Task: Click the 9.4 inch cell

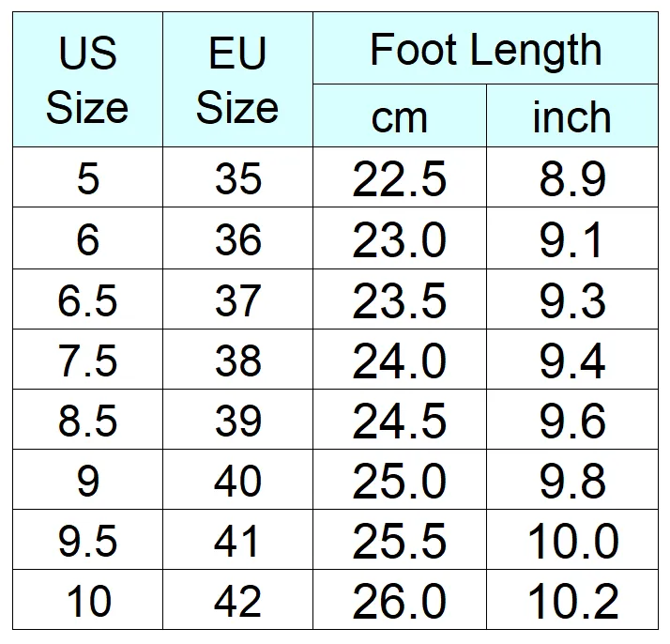Action: (x=572, y=359)
